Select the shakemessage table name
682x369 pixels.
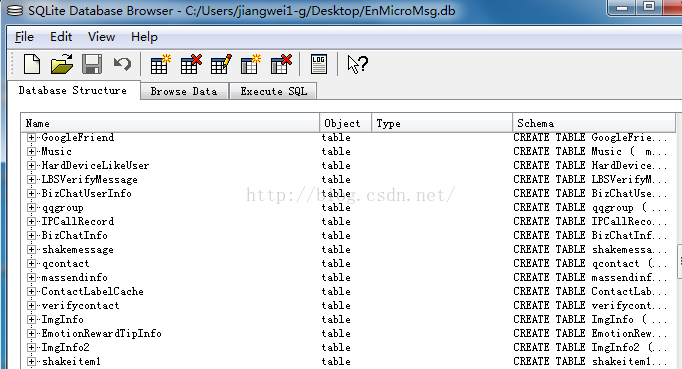[x=78, y=249]
